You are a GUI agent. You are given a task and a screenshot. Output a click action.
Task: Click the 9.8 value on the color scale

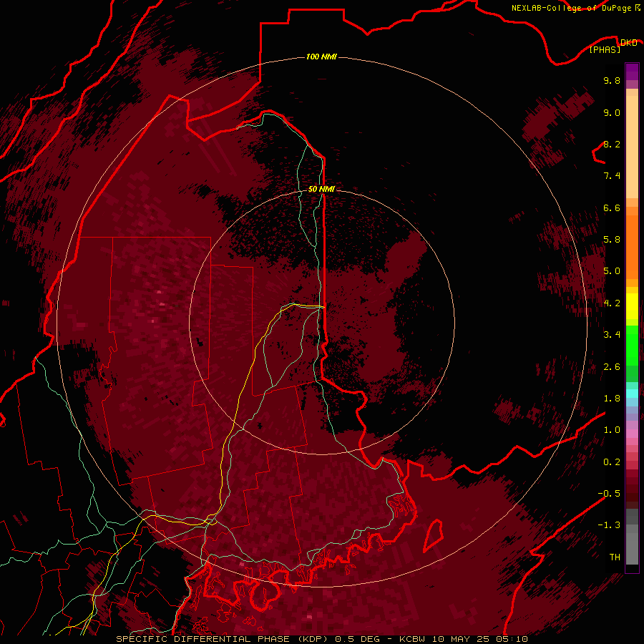pyautogui.click(x=612, y=80)
